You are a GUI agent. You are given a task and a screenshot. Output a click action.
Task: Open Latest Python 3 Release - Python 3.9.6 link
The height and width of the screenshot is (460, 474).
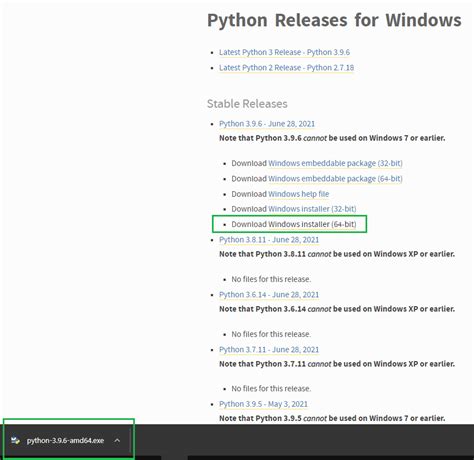(284, 52)
